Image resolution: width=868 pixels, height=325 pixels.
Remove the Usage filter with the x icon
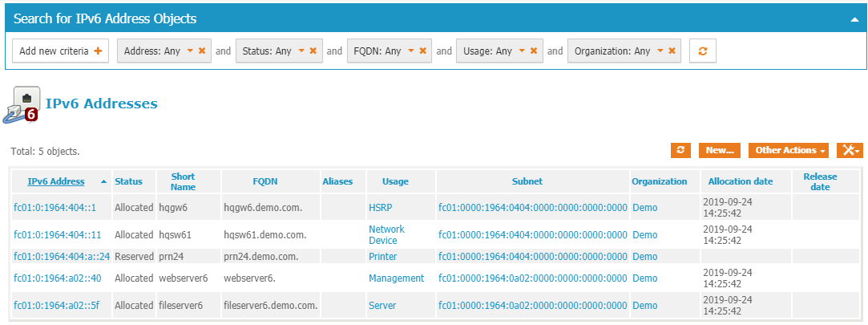pyautogui.click(x=534, y=51)
